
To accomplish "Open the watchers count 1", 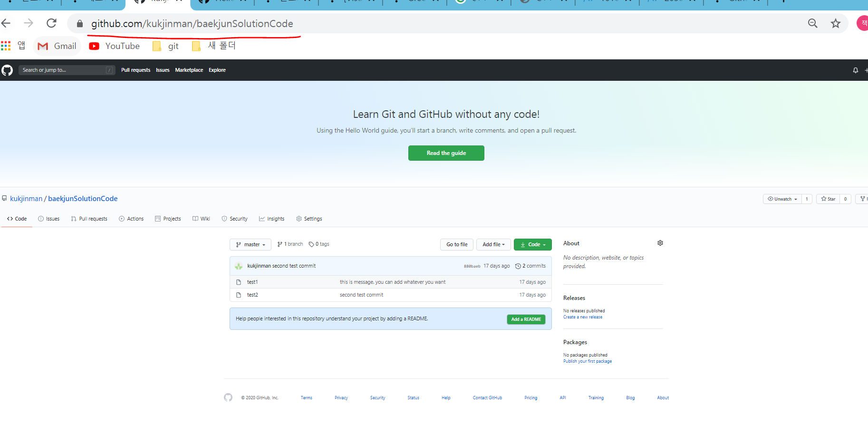I will pyautogui.click(x=807, y=199).
